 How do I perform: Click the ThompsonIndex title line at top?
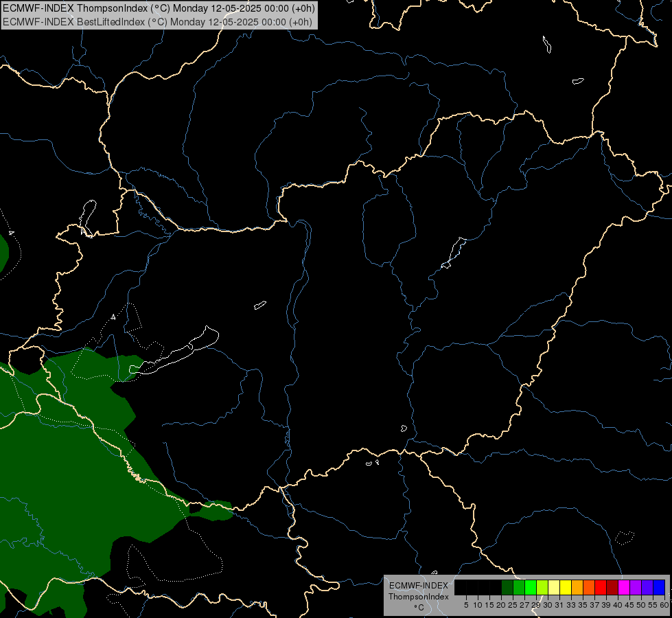point(159,8)
